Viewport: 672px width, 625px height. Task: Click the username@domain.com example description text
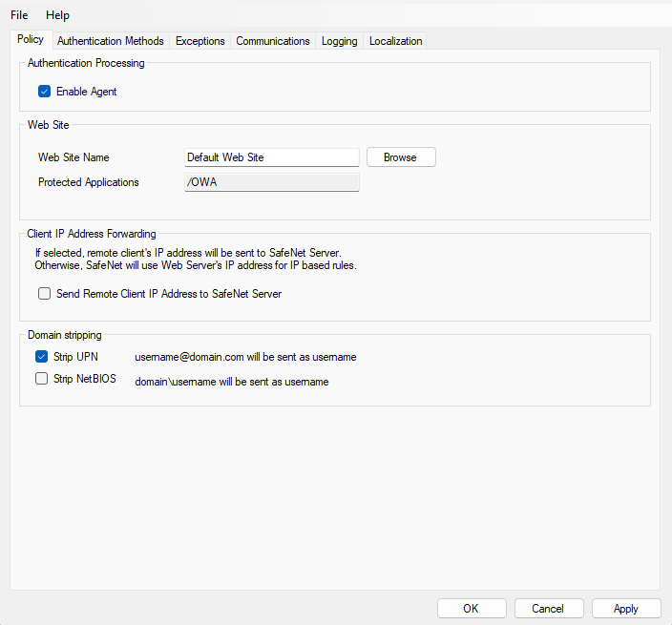pyautogui.click(x=245, y=357)
